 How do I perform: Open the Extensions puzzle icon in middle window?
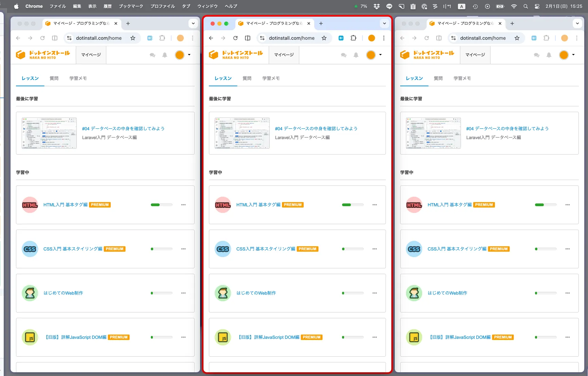pos(353,38)
